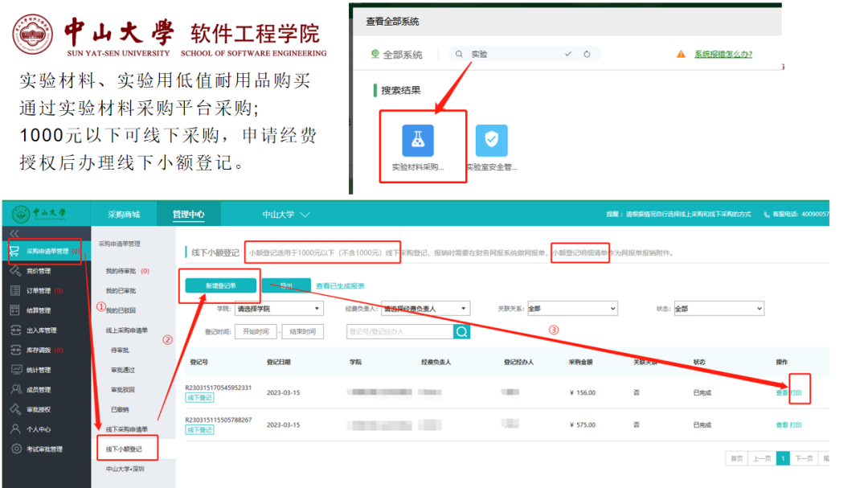Click 打印 for the ¥156.00 record
The width and height of the screenshot is (868, 488).
[796, 393]
